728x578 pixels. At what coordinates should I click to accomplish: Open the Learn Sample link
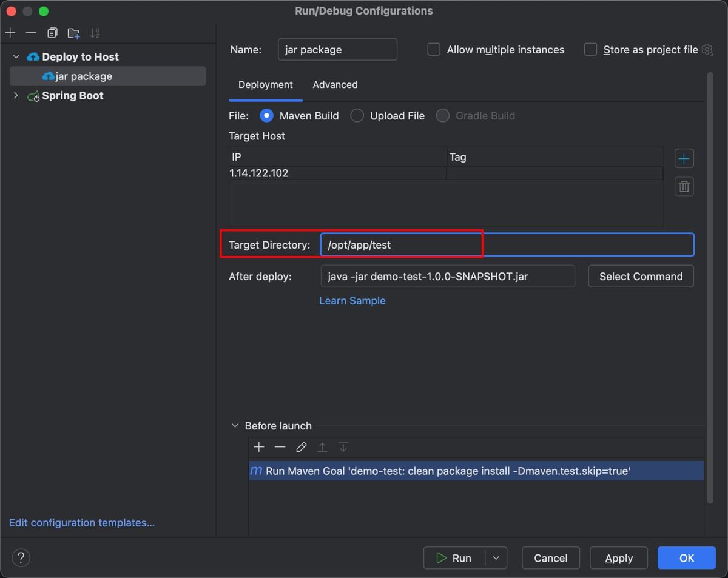pos(352,301)
